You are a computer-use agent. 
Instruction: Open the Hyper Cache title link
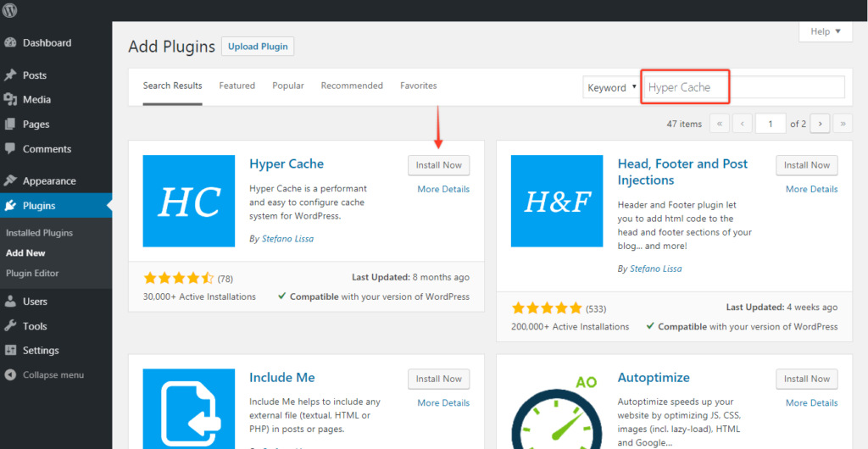[x=287, y=164]
